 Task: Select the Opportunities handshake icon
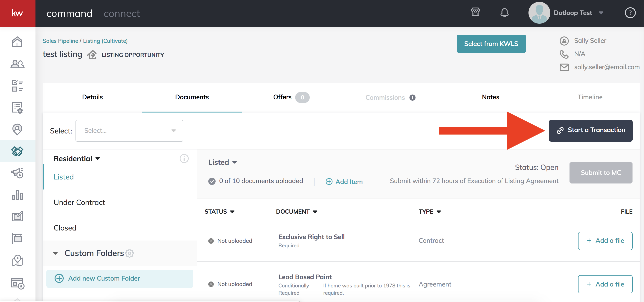(x=17, y=151)
